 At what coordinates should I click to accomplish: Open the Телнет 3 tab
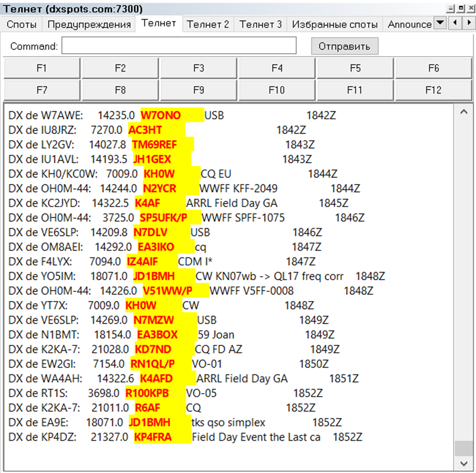click(x=260, y=24)
